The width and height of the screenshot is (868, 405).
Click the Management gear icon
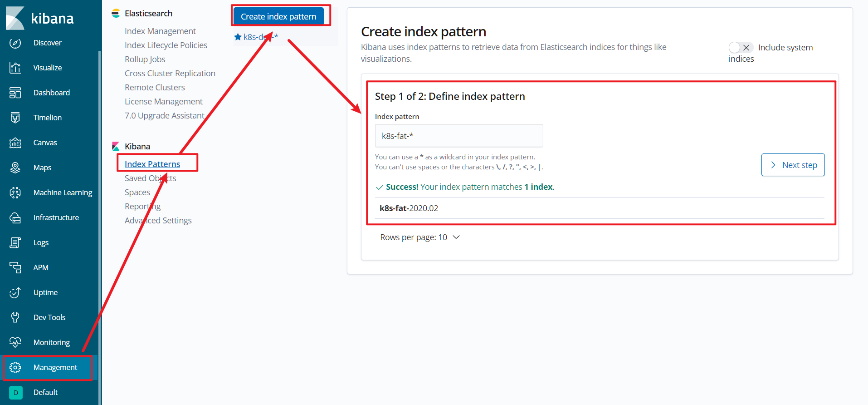[15, 368]
